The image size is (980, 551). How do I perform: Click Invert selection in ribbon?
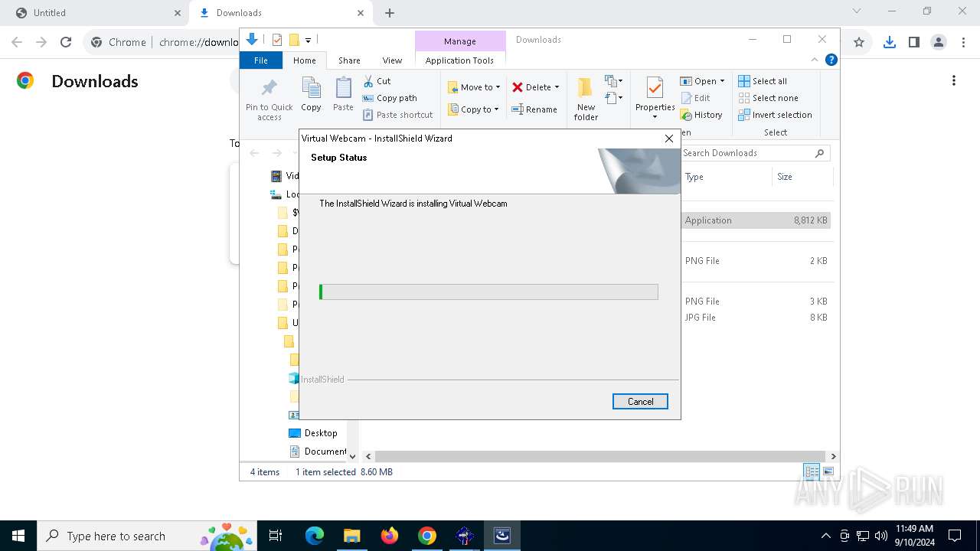tap(775, 115)
